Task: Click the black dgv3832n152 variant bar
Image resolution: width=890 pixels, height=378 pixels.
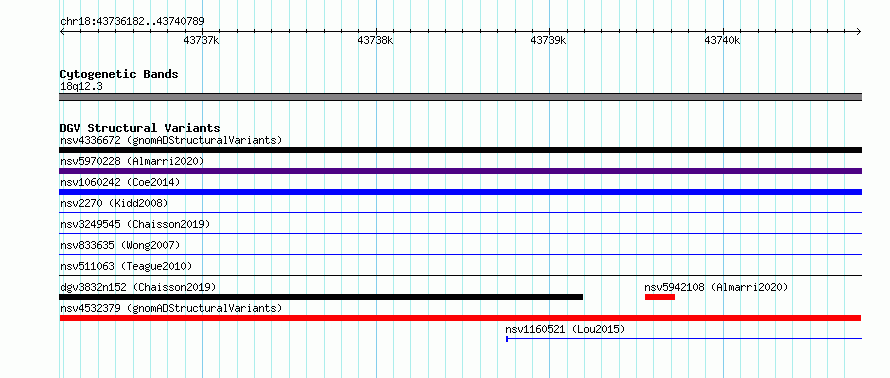Action: [321, 297]
